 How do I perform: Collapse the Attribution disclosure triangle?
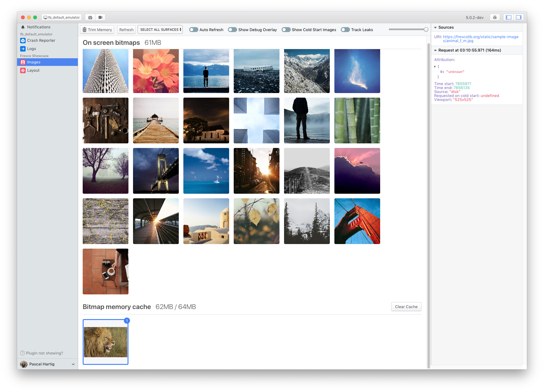point(435,66)
